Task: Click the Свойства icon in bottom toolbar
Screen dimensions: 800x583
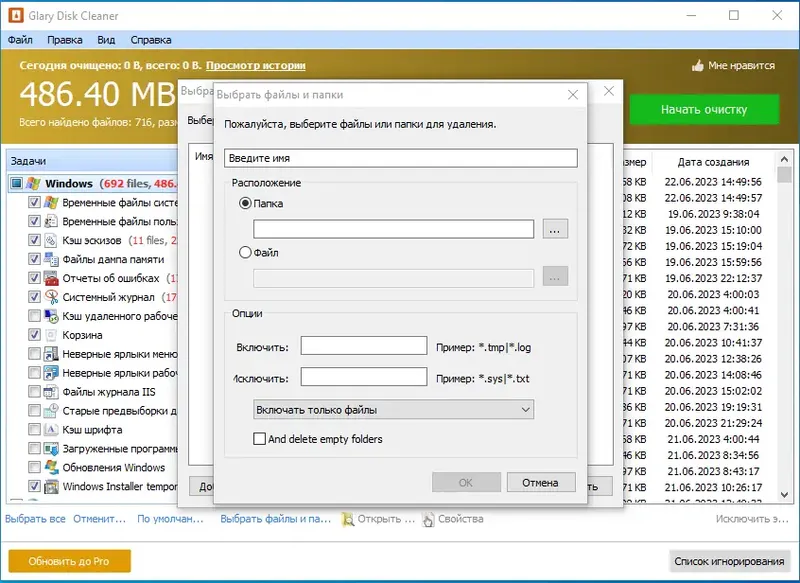Action: coord(428,519)
